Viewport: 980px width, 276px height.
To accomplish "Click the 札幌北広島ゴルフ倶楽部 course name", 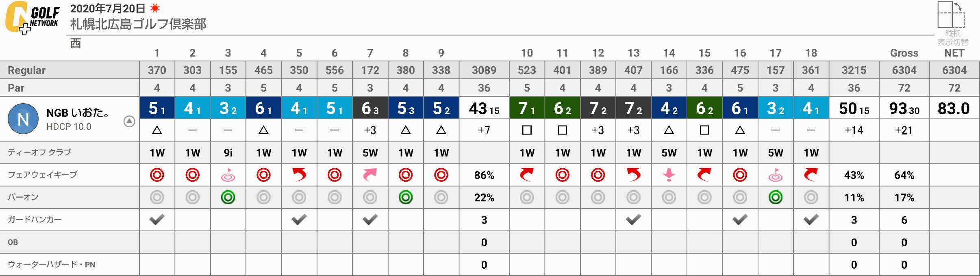I will click(x=138, y=24).
